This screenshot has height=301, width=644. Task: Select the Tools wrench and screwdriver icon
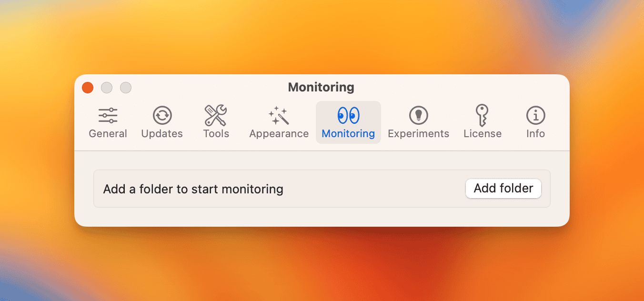216,115
